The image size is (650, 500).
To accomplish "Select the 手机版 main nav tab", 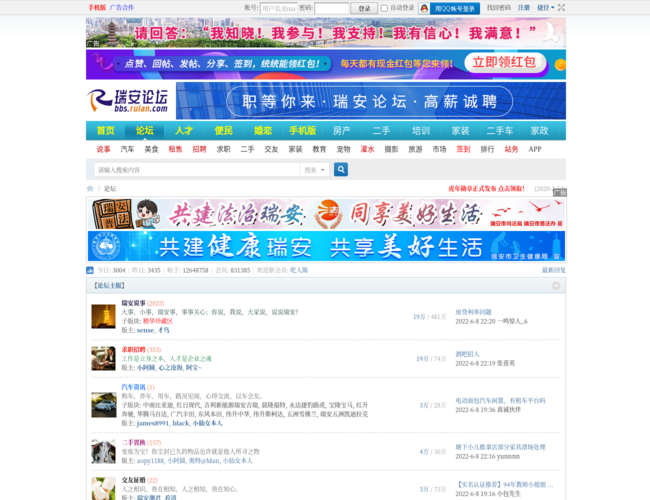I will tap(303, 131).
